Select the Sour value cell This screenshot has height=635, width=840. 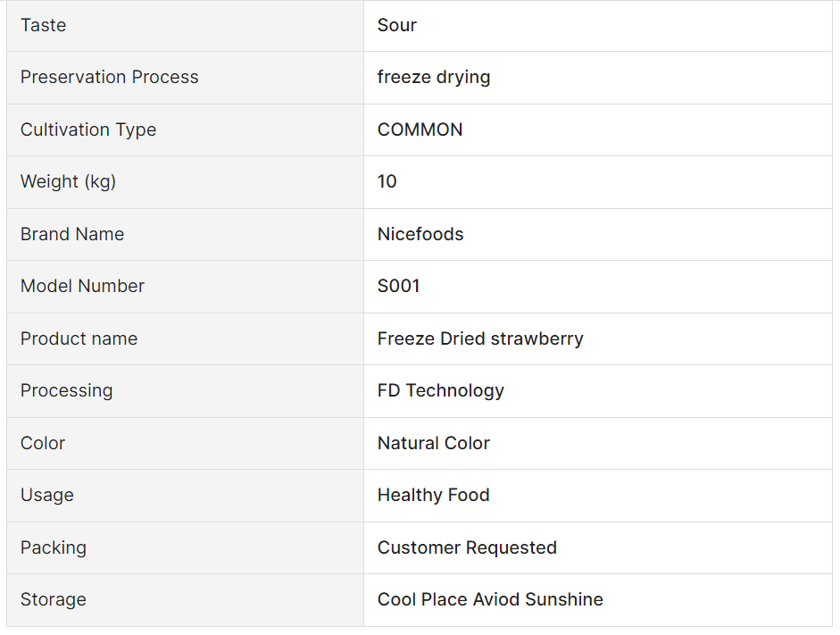[598, 26]
